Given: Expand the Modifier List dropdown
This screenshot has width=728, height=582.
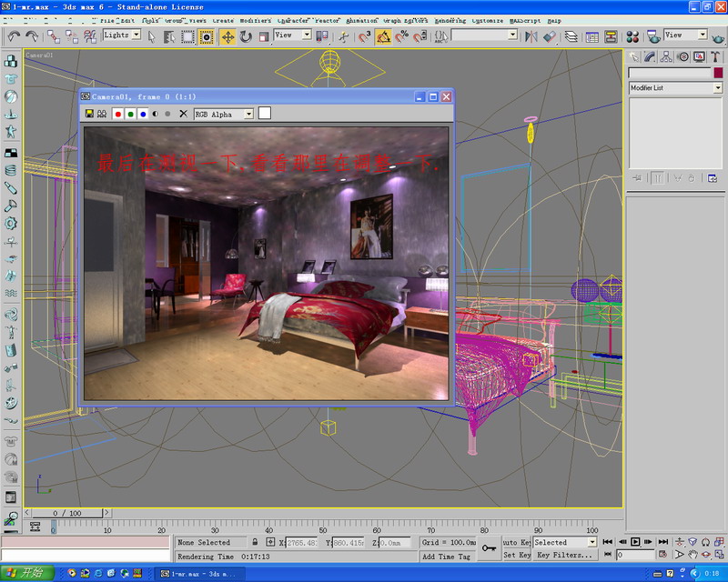Looking at the screenshot, I should coord(717,88).
